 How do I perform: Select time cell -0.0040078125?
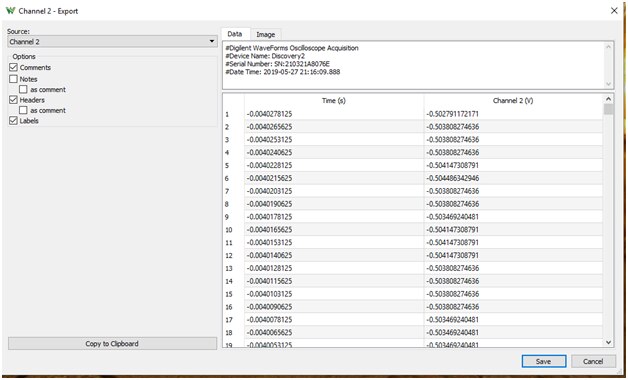(x=334, y=320)
